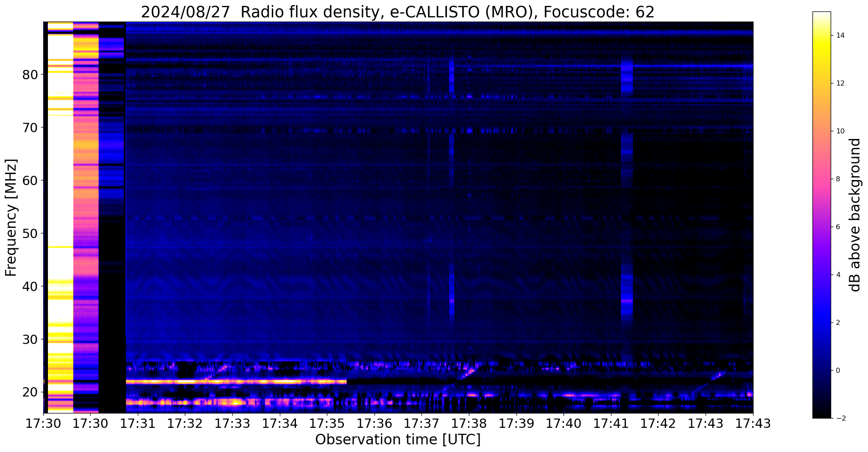Click the colorbar tick label 6

click(x=837, y=227)
